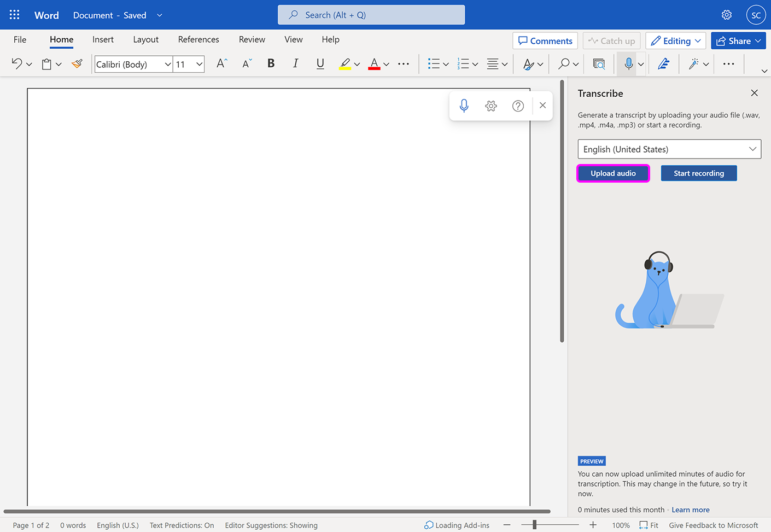This screenshot has width=771, height=532.
Task: Switch to the Insert ribbon tab
Action: [x=103, y=39]
